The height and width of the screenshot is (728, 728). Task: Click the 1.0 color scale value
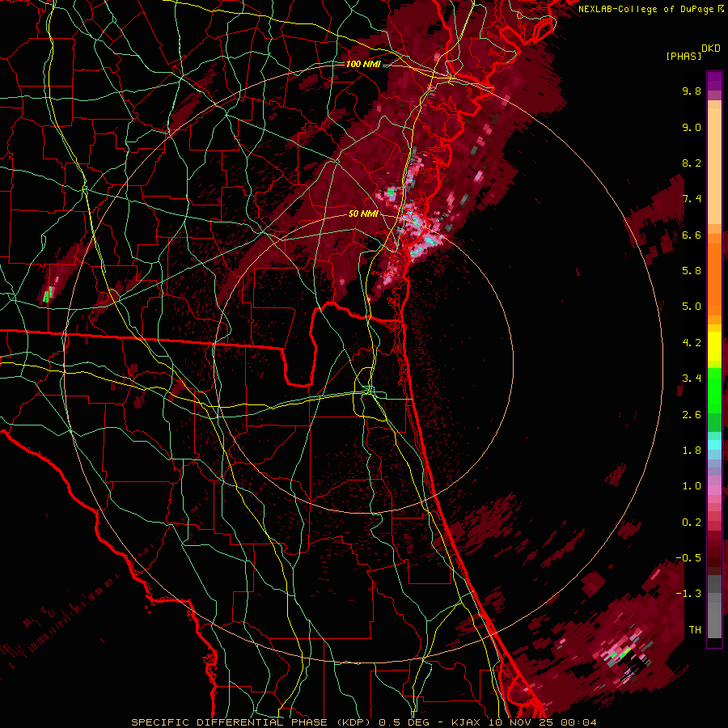coord(692,486)
